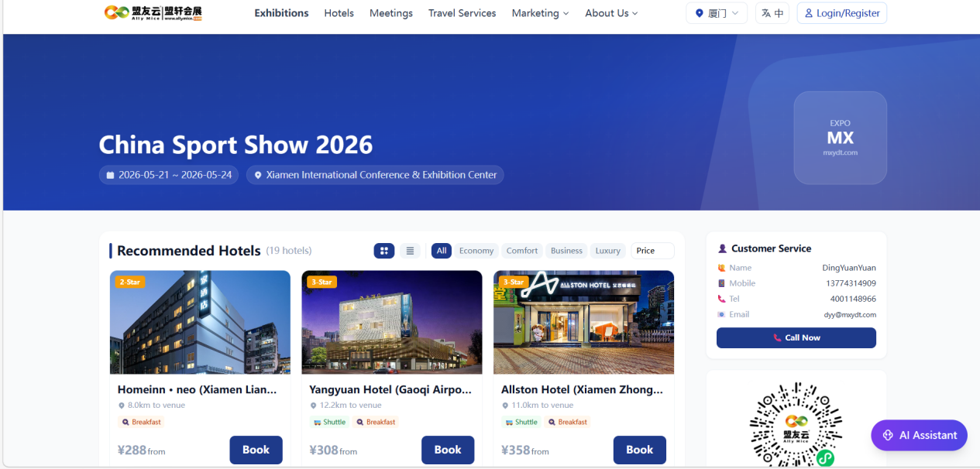
Task: Open Yangyuan Hotel photo thumbnail
Action: coord(392,322)
